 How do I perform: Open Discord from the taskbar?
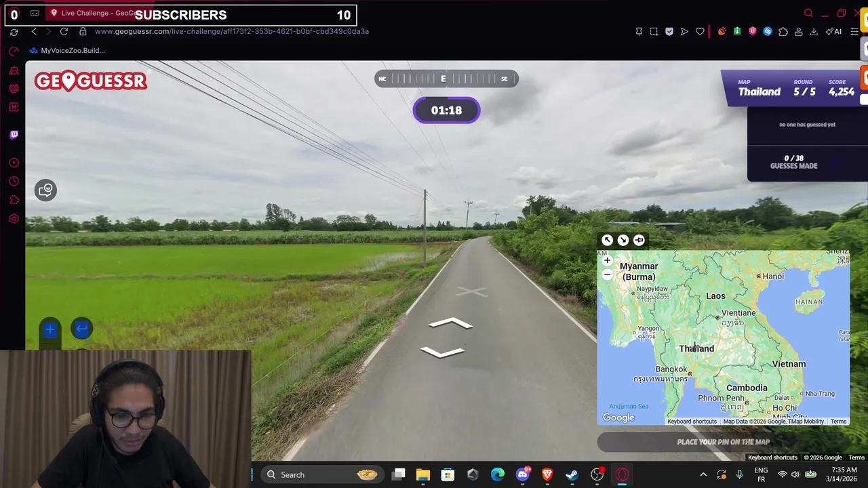coord(522,474)
